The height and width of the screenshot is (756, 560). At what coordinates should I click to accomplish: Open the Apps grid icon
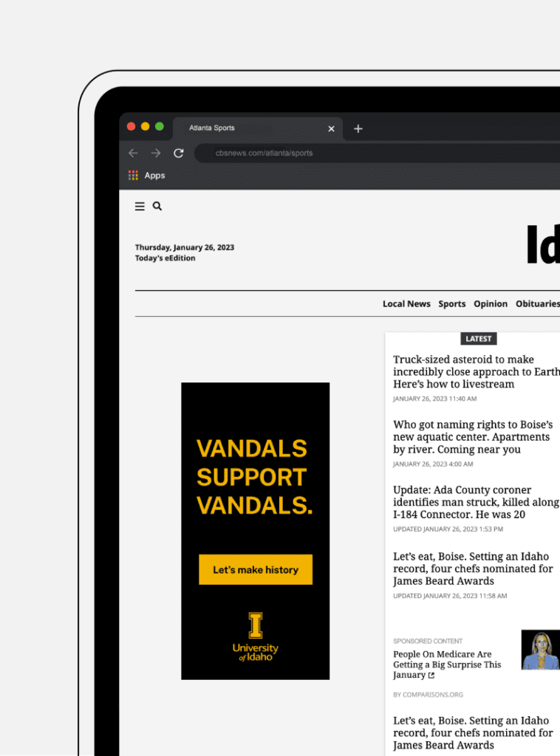133,176
